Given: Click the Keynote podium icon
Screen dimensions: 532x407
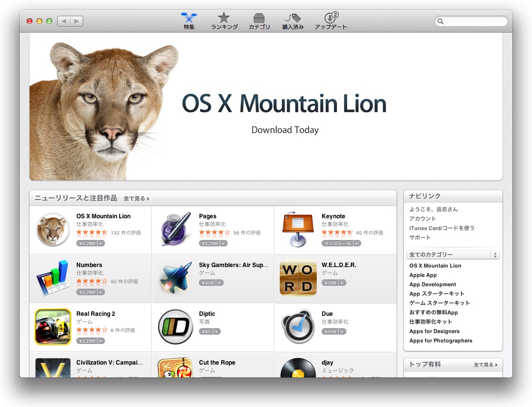Looking at the screenshot, I should 298,230.
